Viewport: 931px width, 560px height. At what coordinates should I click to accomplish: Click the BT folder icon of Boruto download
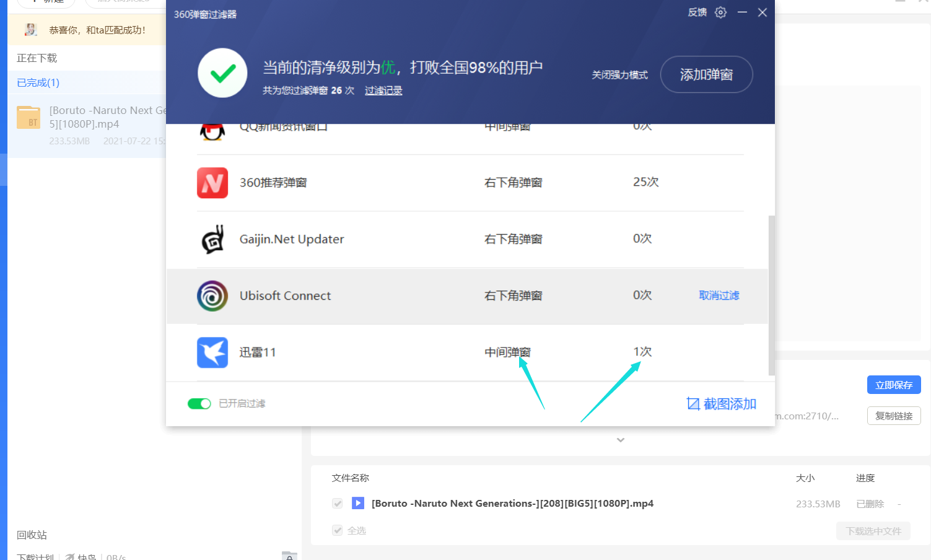point(28,118)
